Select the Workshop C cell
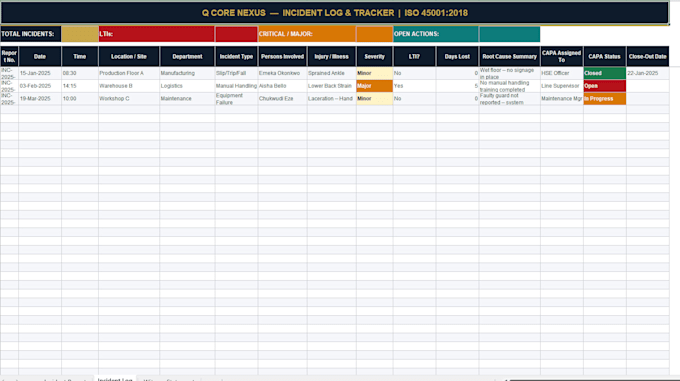Screen dimensions: 680x381 129,98
